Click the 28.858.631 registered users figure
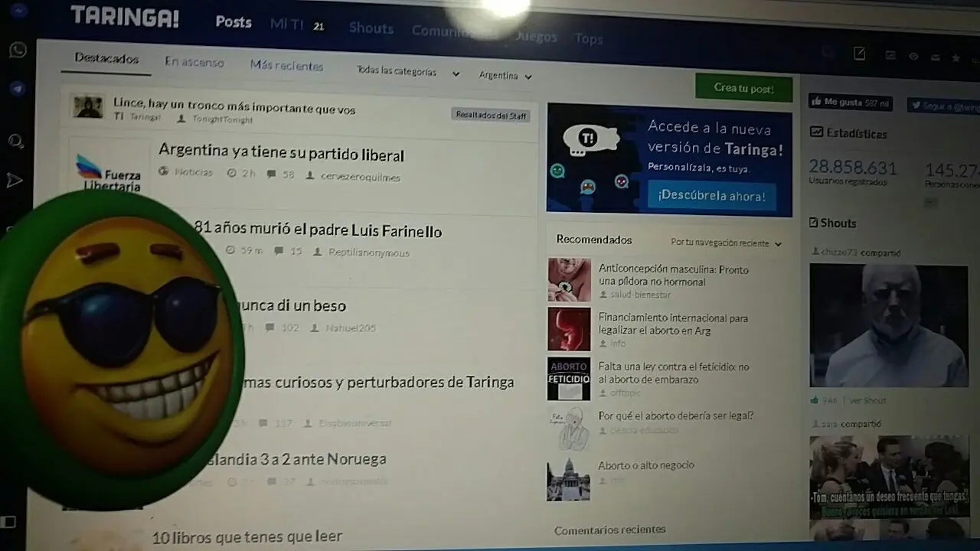980x551 pixels. pyautogui.click(x=853, y=168)
